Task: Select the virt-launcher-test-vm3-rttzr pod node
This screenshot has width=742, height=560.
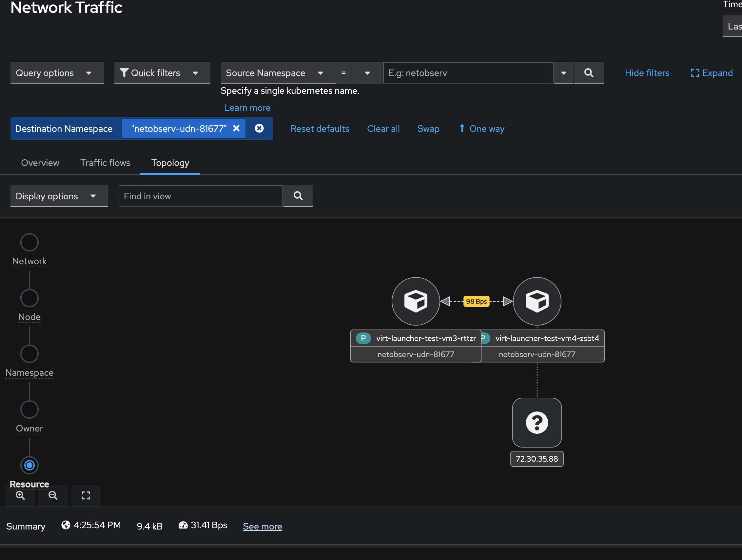Action: pos(416,301)
